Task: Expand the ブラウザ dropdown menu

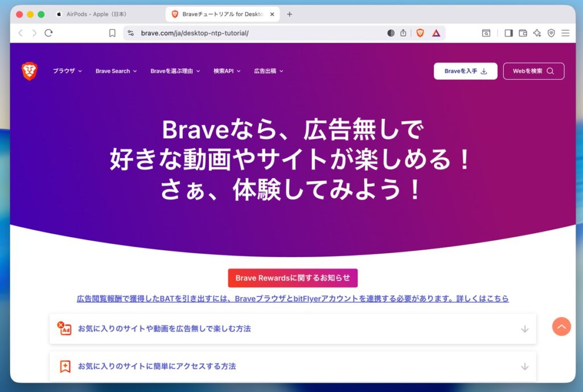Action: 67,71
